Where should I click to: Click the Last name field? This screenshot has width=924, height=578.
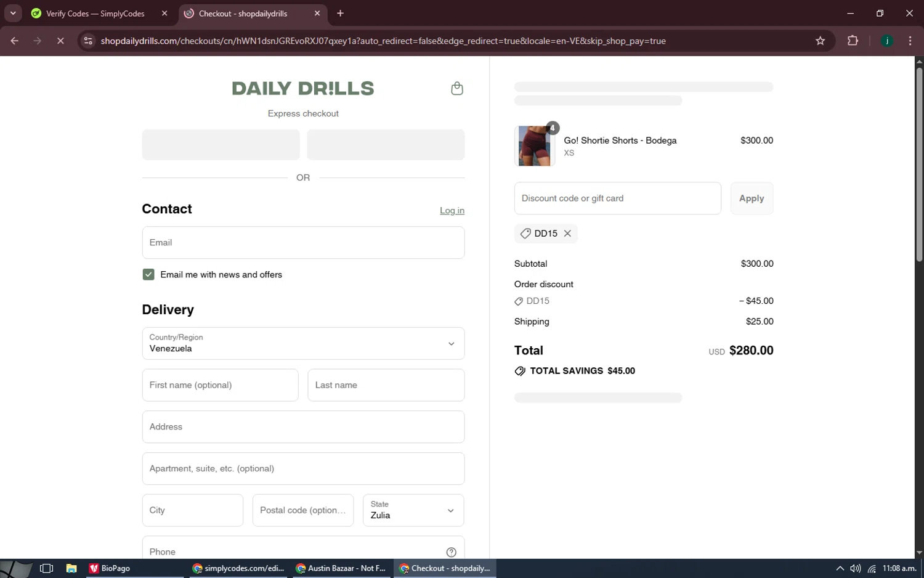coord(386,385)
